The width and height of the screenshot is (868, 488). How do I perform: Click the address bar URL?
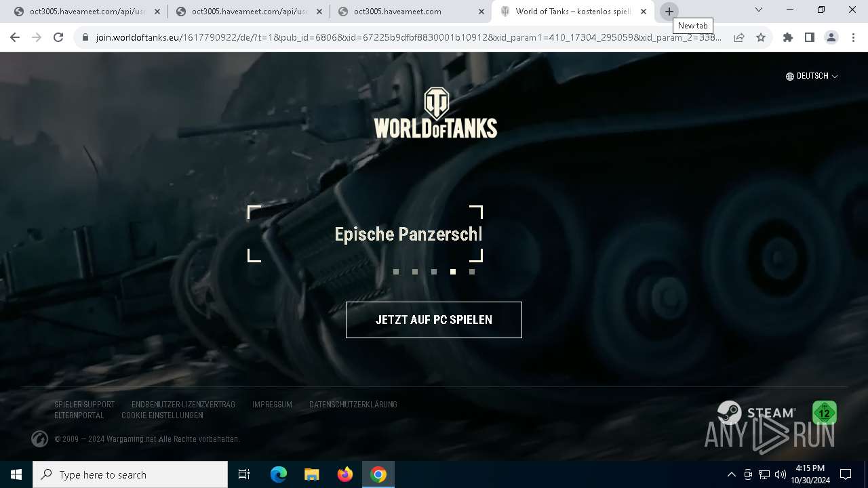(x=408, y=38)
